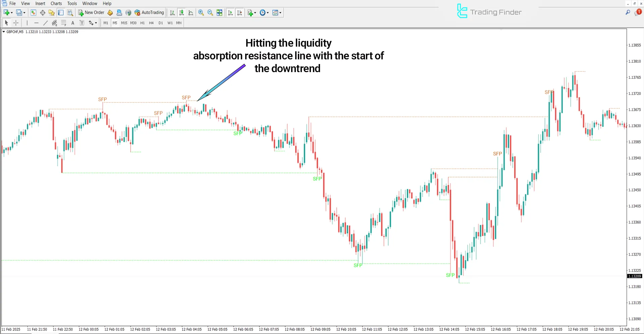This screenshot has width=644, height=334.
Task: Switch to the H1 timeframe
Action: tap(142, 23)
